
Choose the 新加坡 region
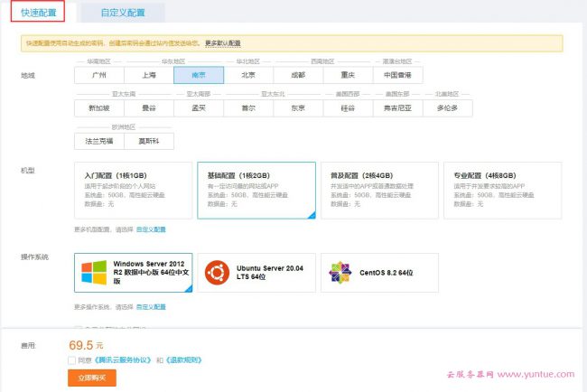pyautogui.click(x=98, y=107)
